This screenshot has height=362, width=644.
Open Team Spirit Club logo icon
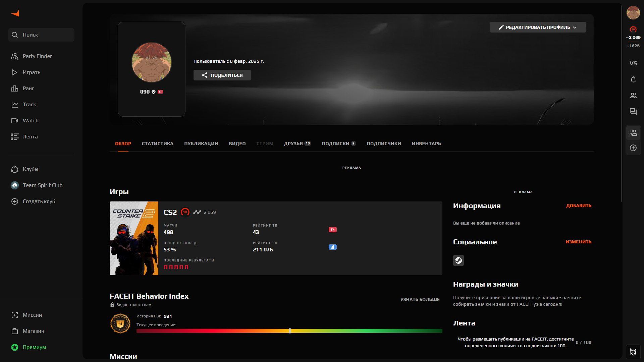(x=14, y=185)
